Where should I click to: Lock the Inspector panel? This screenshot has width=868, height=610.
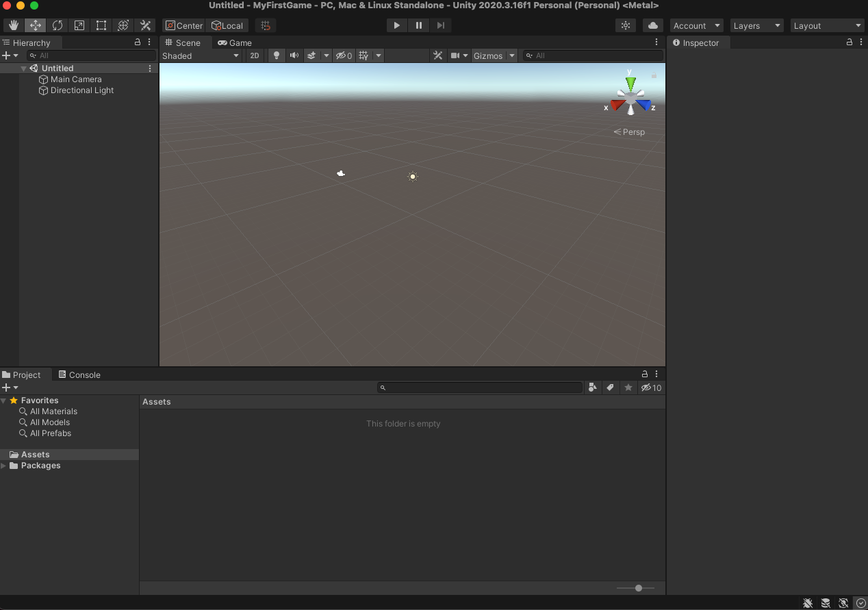point(850,42)
